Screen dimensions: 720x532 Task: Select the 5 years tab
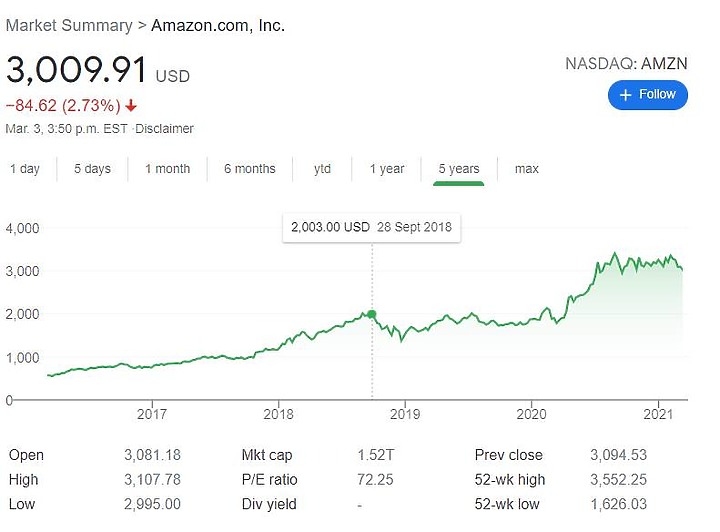click(459, 169)
